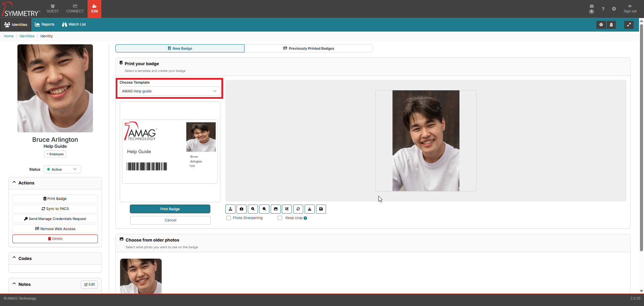Check the Keep crop checkbox
Viewport: 644px width, 306px height.
point(280,218)
